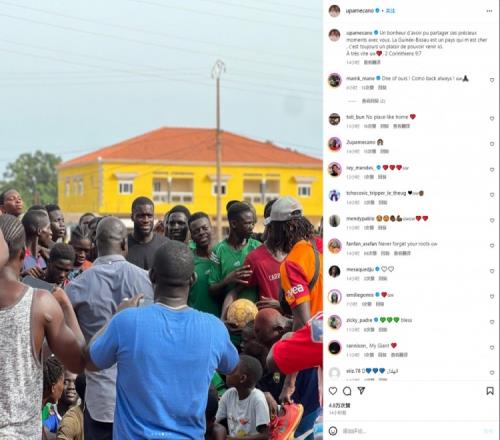Share post via paper plane icon
Screen dimensions: 500x440
tap(361, 390)
